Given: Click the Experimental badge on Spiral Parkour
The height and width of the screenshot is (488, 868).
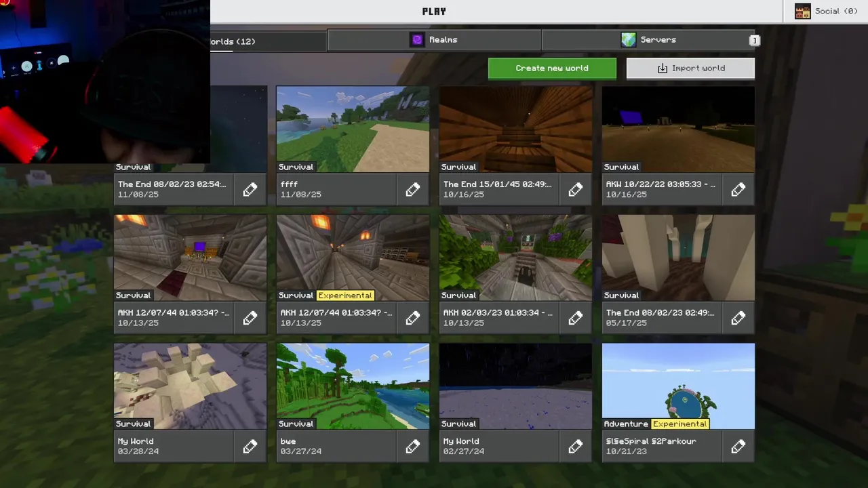Looking at the screenshot, I should tap(679, 424).
